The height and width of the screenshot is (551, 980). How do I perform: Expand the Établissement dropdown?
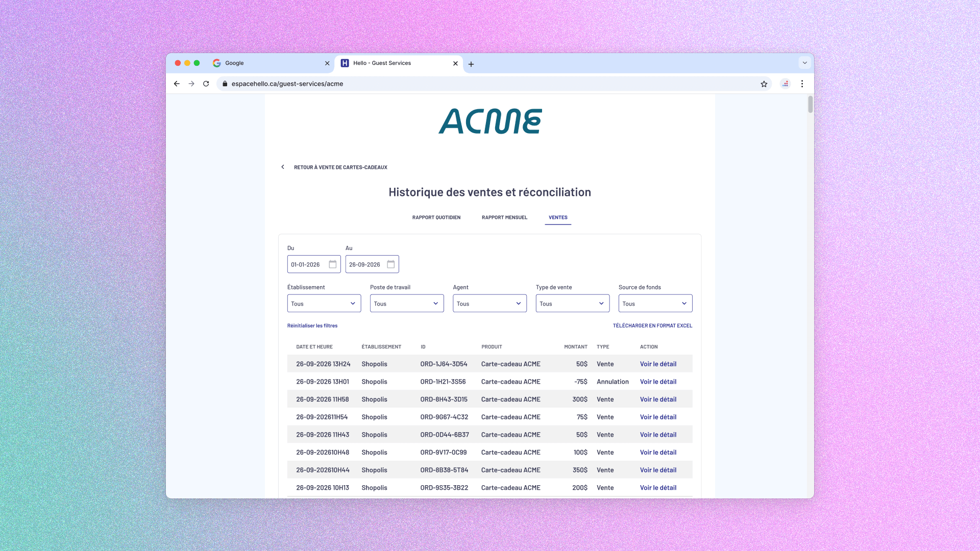pos(324,304)
